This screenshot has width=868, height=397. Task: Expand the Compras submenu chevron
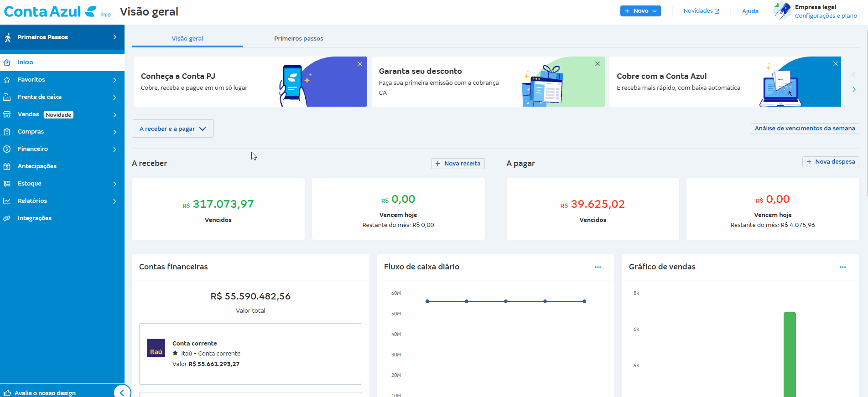(x=114, y=132)
